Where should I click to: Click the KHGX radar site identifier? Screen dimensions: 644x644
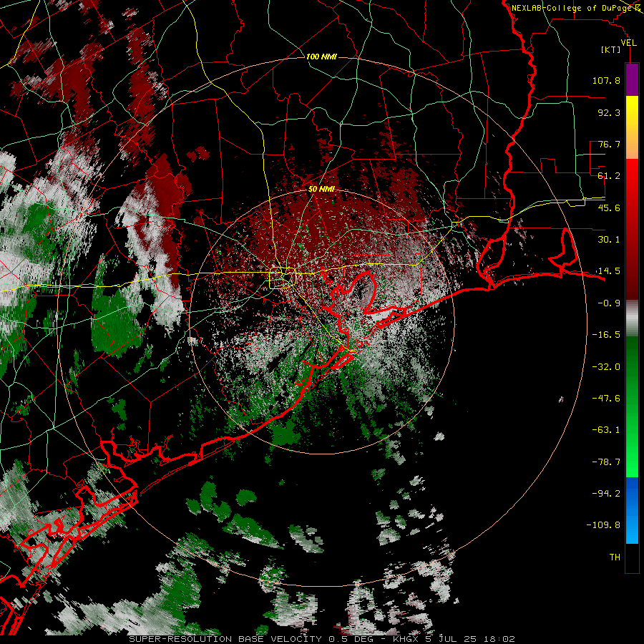click(x=407, y=639)
